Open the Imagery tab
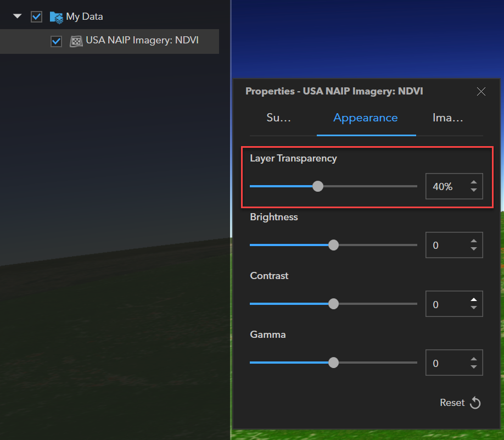504x440 pixels. click(449, 118)
